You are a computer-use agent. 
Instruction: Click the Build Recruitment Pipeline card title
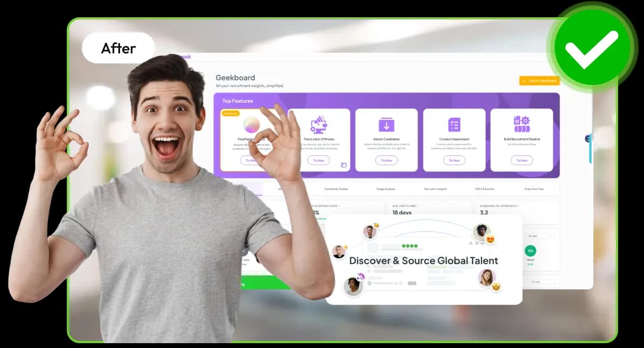coord(522,139)
